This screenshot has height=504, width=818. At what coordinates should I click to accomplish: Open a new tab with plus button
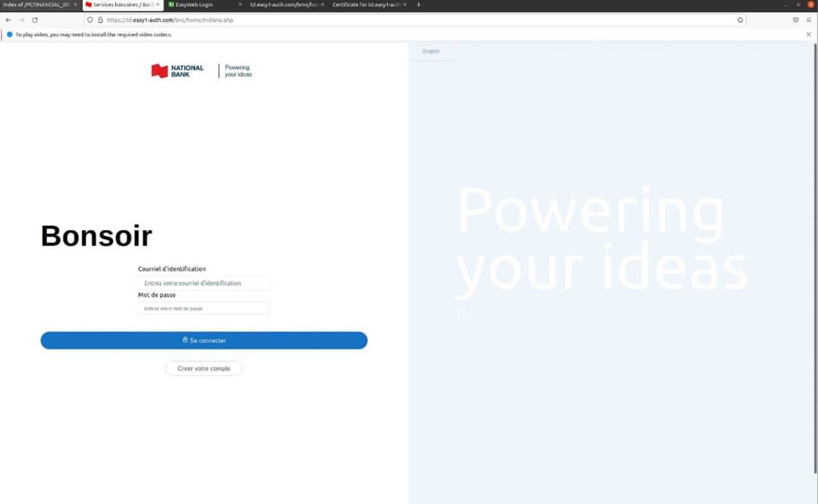pyautogui.click(x=419, y=4)
